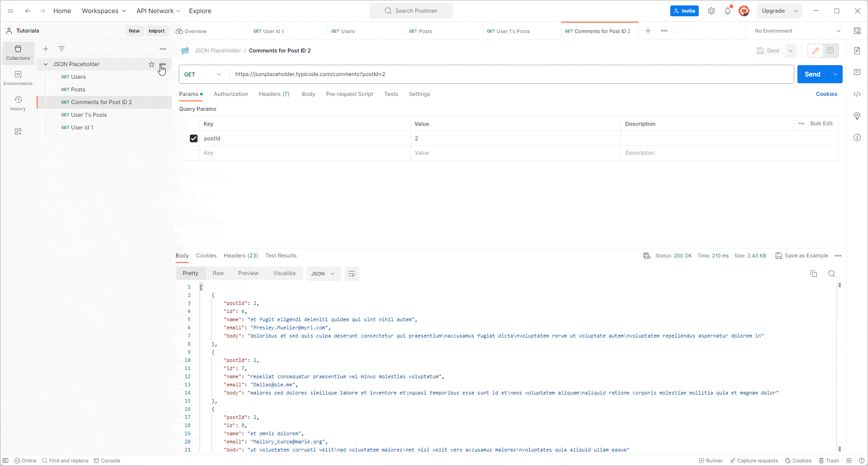Open the notifications bell
The width and height of the screenshot is (868, 466).
pos(728,11)
